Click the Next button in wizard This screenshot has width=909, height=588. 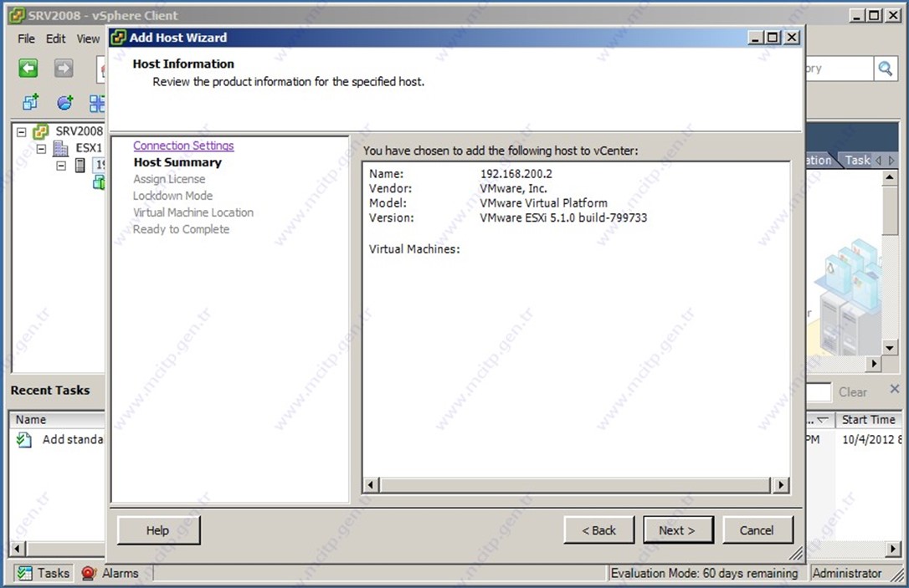[678, 530]
